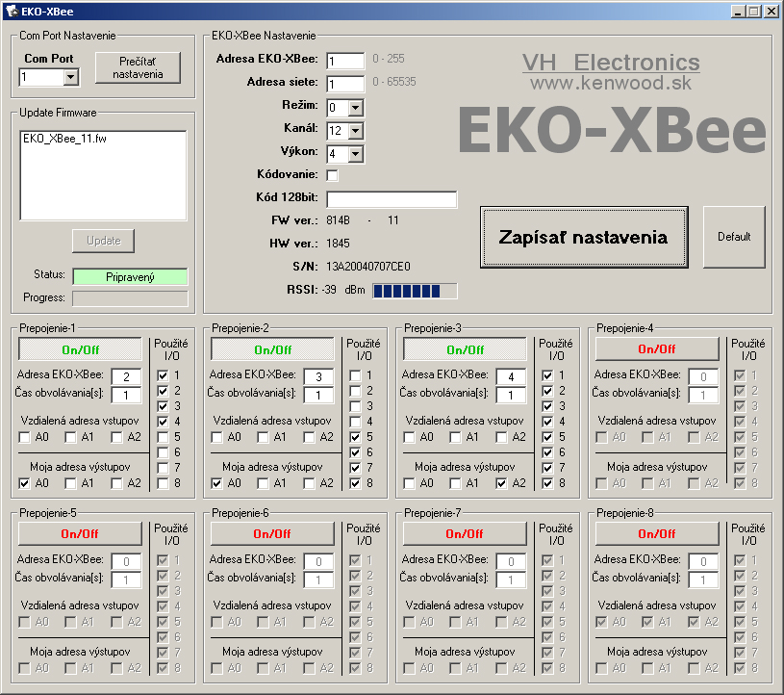Select EKO_XBee_11.fw in firmware list
Image resolution: width=784 pixels, height=695 pixels.
tap(65, 139)
